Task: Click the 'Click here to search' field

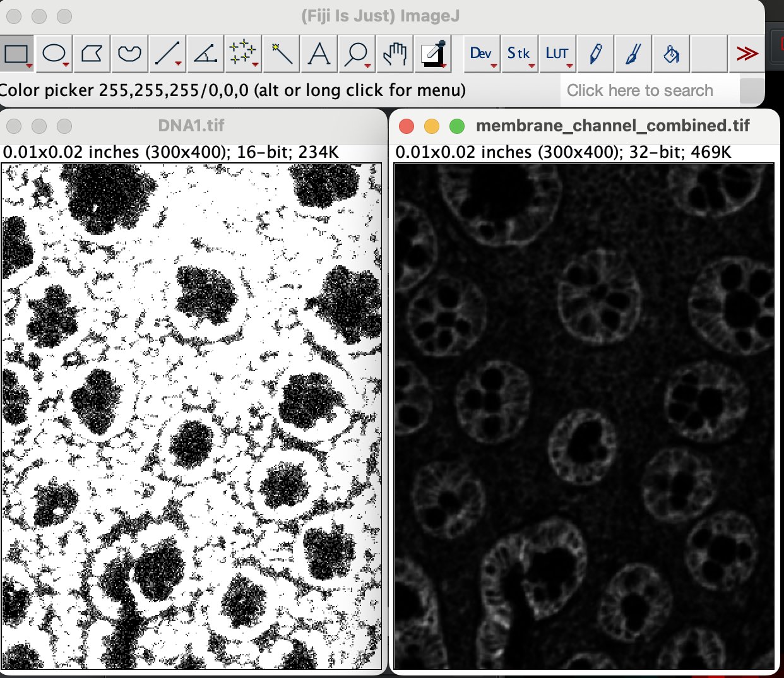Action: tap(648, 91)
